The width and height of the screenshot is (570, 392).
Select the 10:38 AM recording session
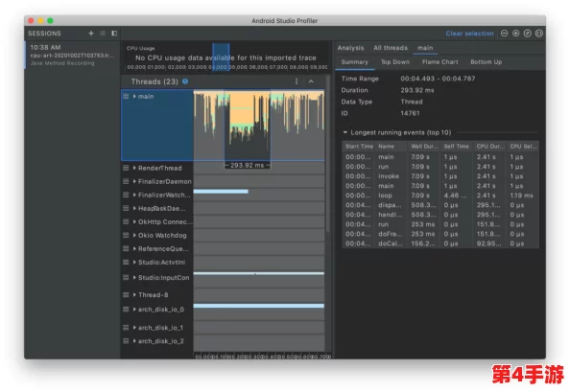72,55
